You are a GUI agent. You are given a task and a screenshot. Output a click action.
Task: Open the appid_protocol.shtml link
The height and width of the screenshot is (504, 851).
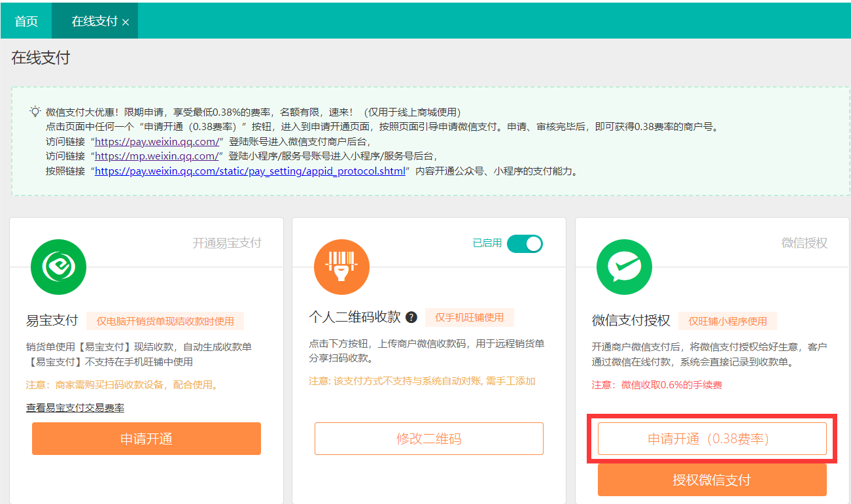point(250,171)
